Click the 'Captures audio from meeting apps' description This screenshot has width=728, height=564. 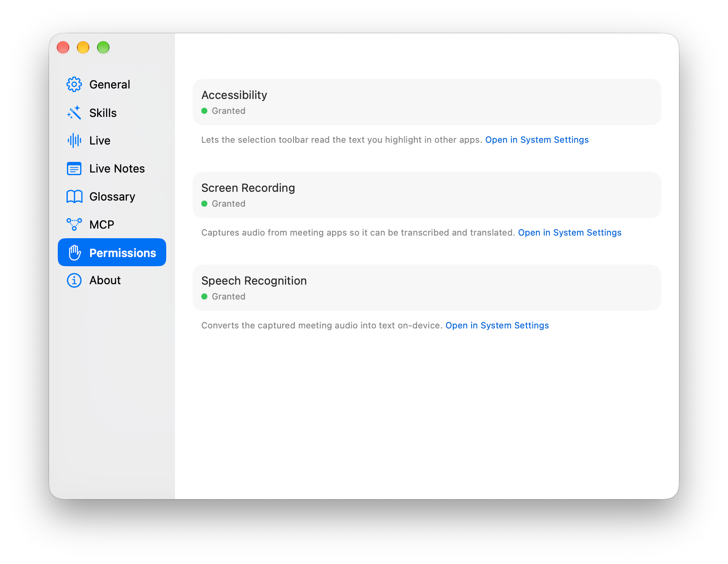[x=358, y=233]
